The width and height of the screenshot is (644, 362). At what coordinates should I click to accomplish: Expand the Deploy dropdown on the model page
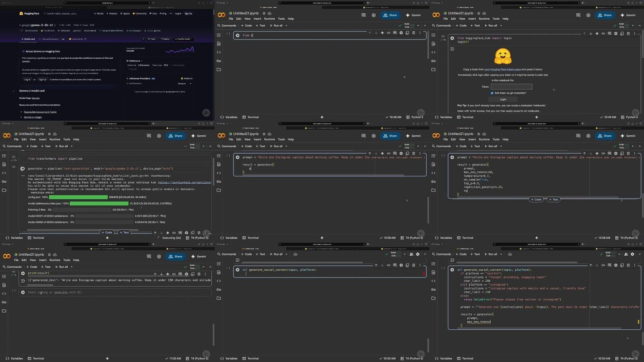166,39
